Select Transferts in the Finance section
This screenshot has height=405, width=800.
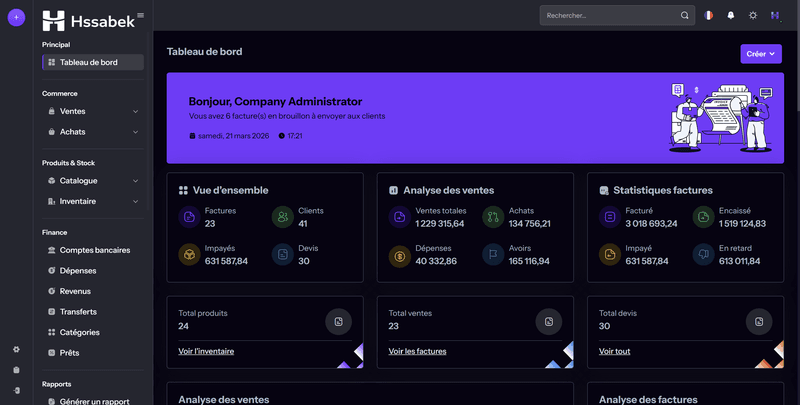coord(78,312)
